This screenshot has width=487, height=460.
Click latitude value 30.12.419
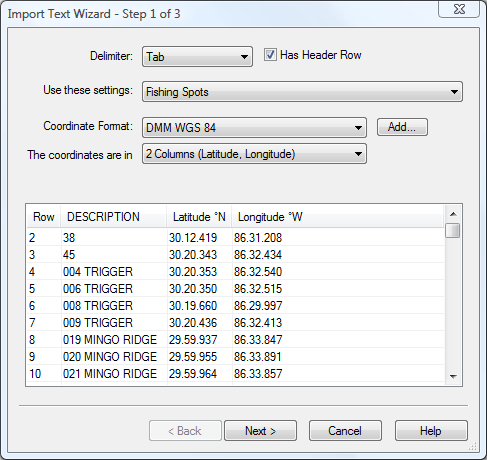point(193,238)
